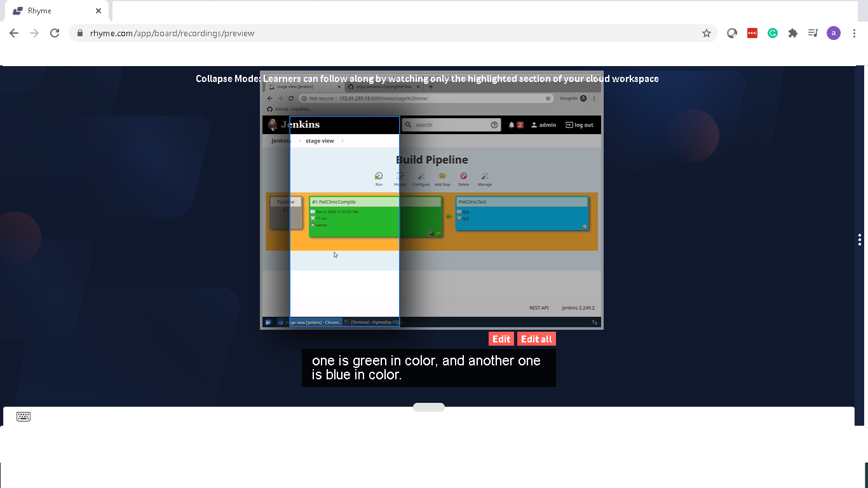Click the Edit all button
This screenshot has width=868, height=488.
click(536, 339)
